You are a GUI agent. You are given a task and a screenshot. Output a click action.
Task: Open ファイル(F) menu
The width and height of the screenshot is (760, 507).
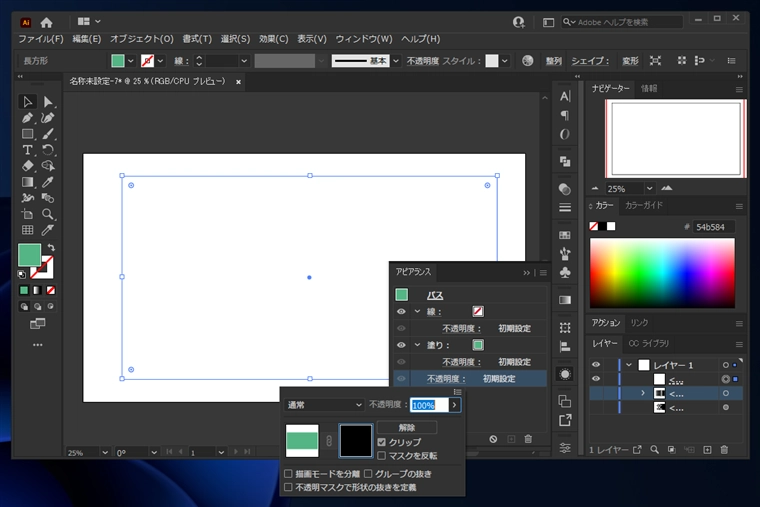click(41, 39)
